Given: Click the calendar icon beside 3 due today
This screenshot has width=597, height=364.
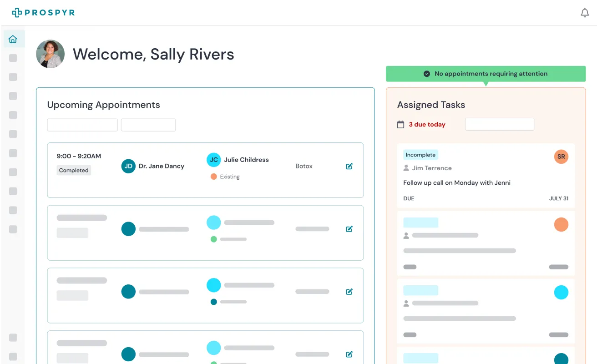Looking at the screenshot, I should click(400, 124).
